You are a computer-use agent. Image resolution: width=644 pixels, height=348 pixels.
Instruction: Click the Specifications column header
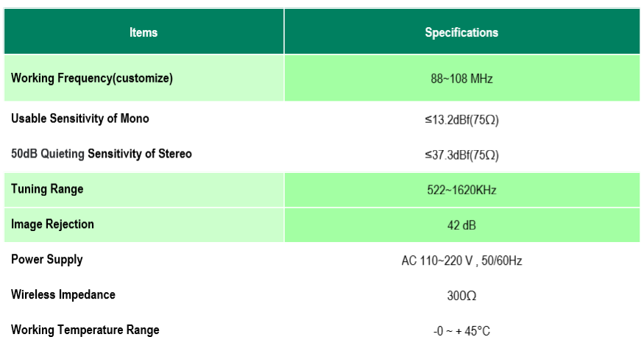click(461, 32)
